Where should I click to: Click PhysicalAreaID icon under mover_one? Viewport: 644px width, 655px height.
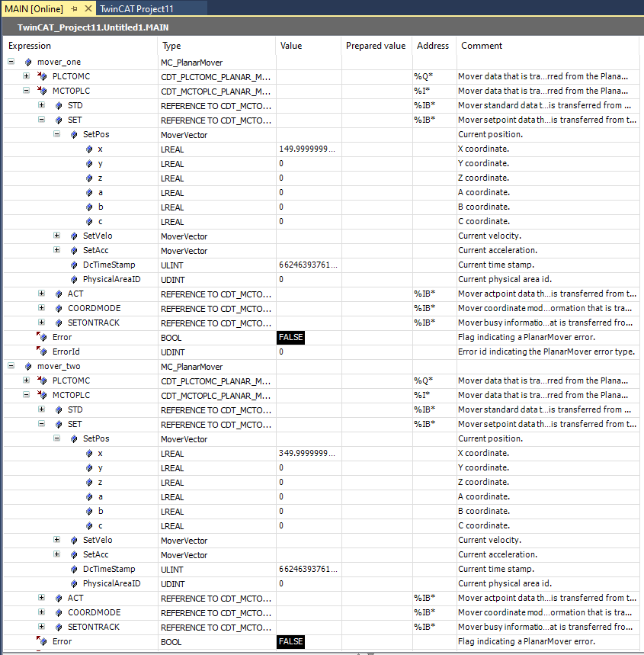click(74, 279)
